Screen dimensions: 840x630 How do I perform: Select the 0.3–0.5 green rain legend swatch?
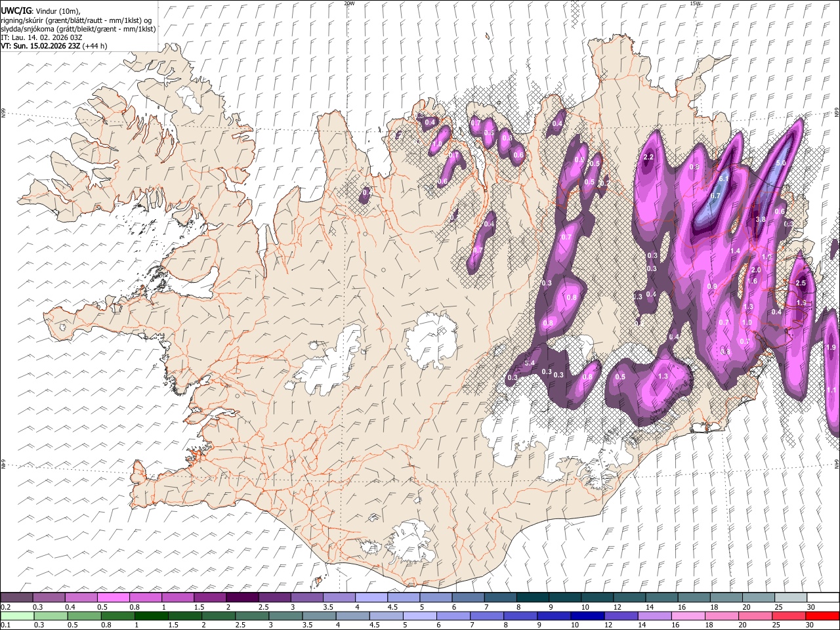pyautogui.click(x=51, y=616)
